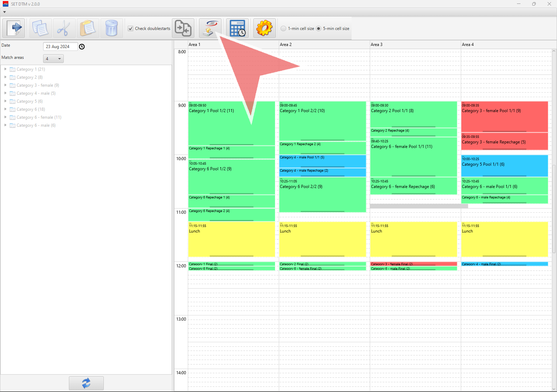
Task: Click the swap documents icon
Action: coord(183,28)
